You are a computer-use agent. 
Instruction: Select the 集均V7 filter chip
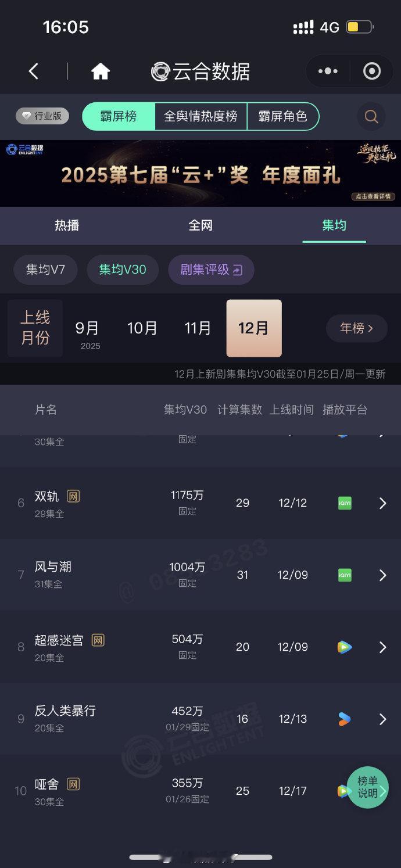click(45, 270)
